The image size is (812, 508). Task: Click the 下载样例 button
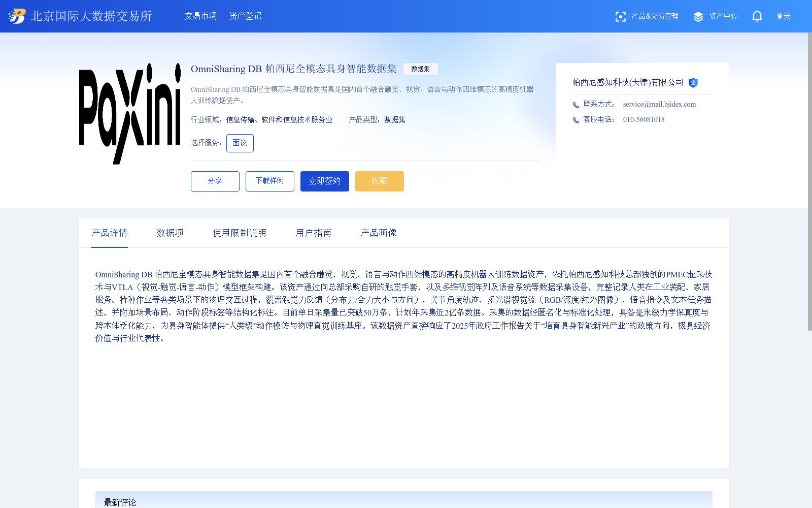click(x=270, y=181)
